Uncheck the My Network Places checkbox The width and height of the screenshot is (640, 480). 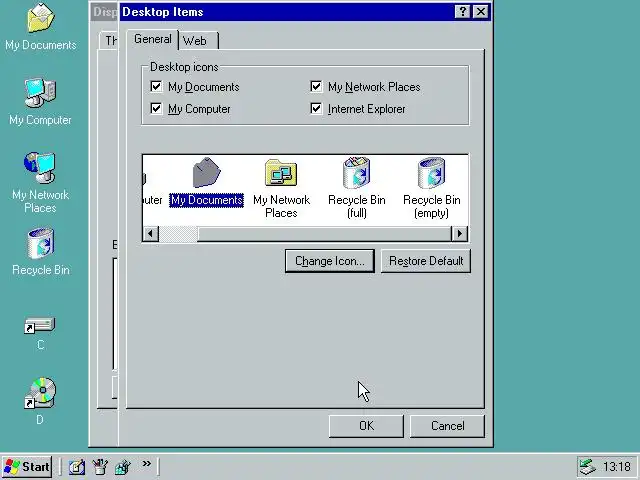[x=316, y=86]
